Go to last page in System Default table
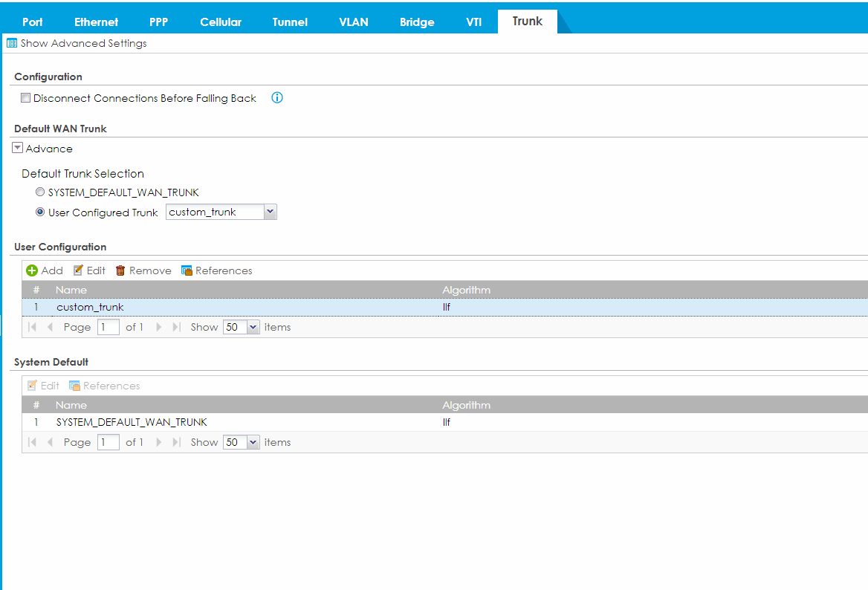This screenshot has height=590, width=868. tap(176, 442)
